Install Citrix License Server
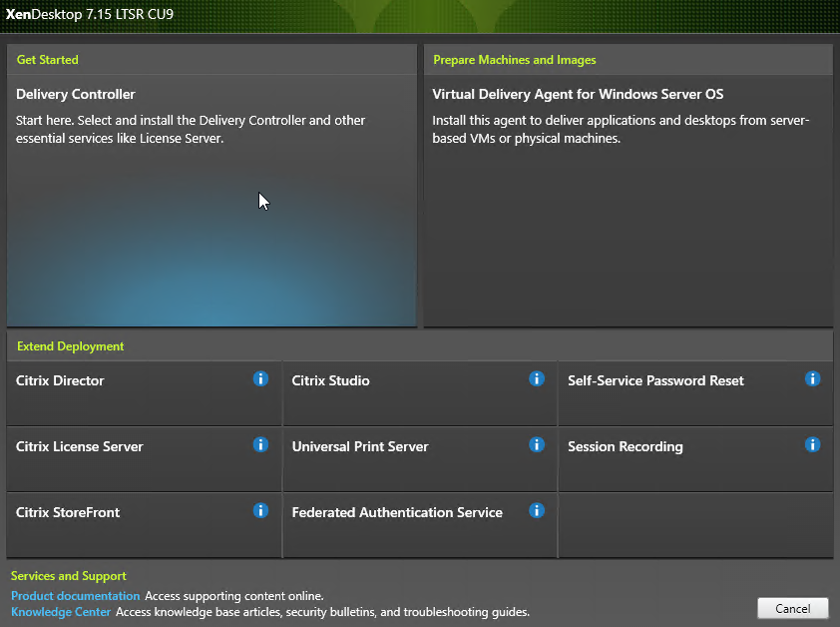Screen dimensions: 840x627 click(x=144, y=459)
